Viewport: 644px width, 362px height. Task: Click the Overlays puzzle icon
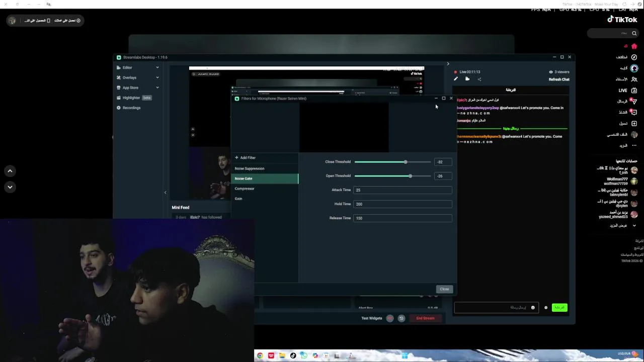coord(119,77)
